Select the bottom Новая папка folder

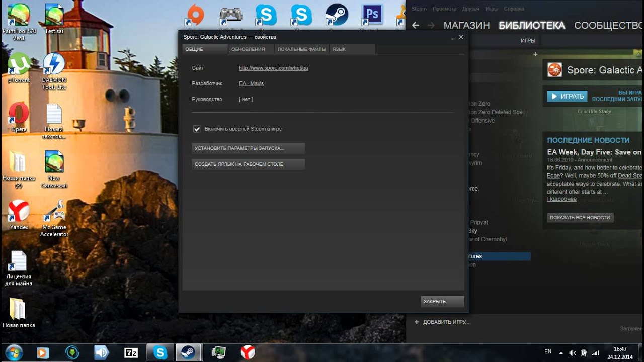(19, 314)
